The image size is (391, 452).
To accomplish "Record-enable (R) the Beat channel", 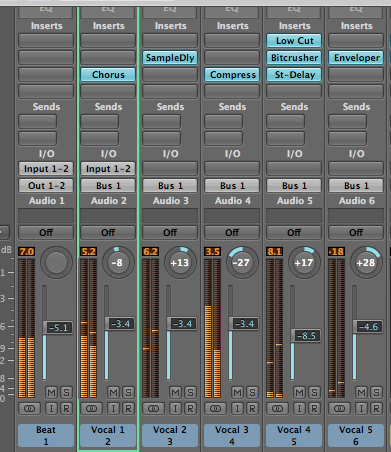I will pos(66,408).
